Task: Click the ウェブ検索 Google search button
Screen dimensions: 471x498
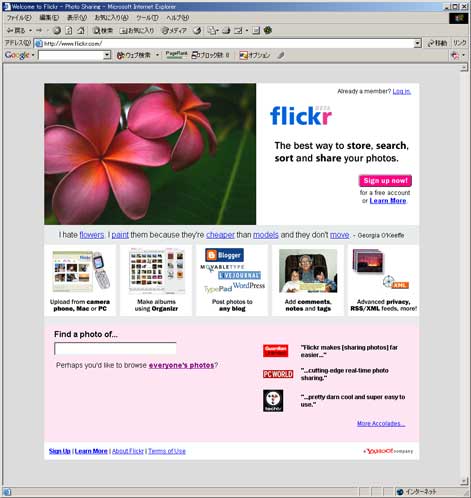Action: pyautogui.click(x=133, y=55)
